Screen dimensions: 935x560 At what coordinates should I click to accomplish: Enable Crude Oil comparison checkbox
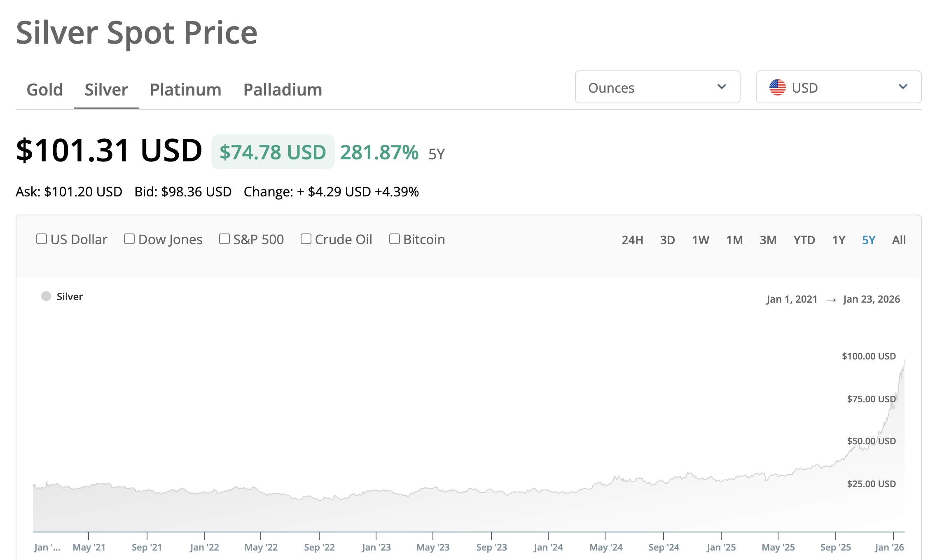tap(306, 239)
